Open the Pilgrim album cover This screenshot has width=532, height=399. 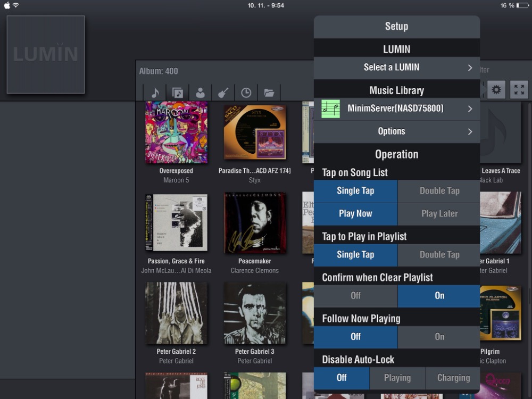pos(501,313)
